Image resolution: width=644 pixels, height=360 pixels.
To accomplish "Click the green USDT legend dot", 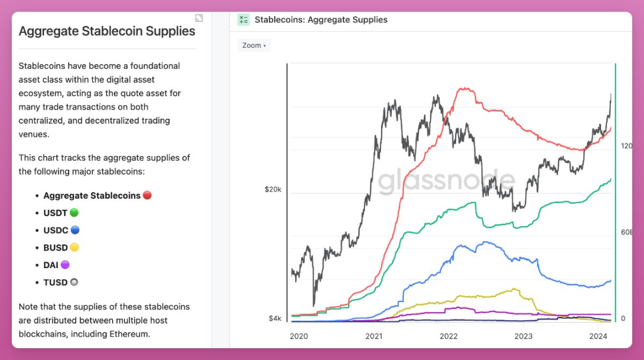I will (74, 213).
